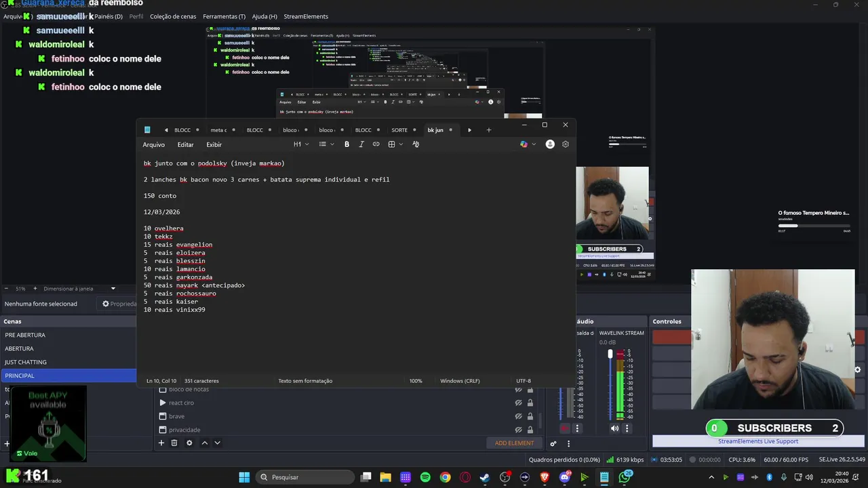Open OBS StreamElements menu
Viewport: 868px width, 488px height.
(306, 16)
